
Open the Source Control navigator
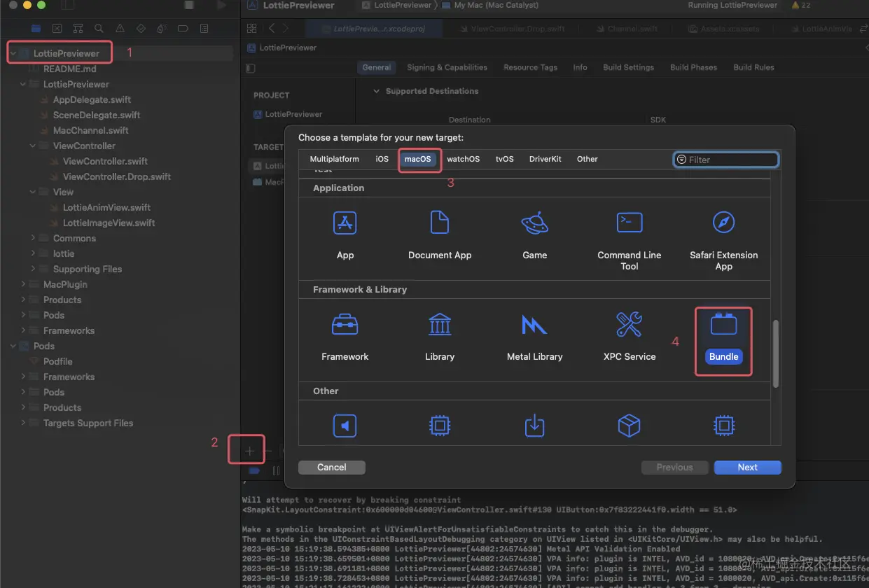coord(57,29)
